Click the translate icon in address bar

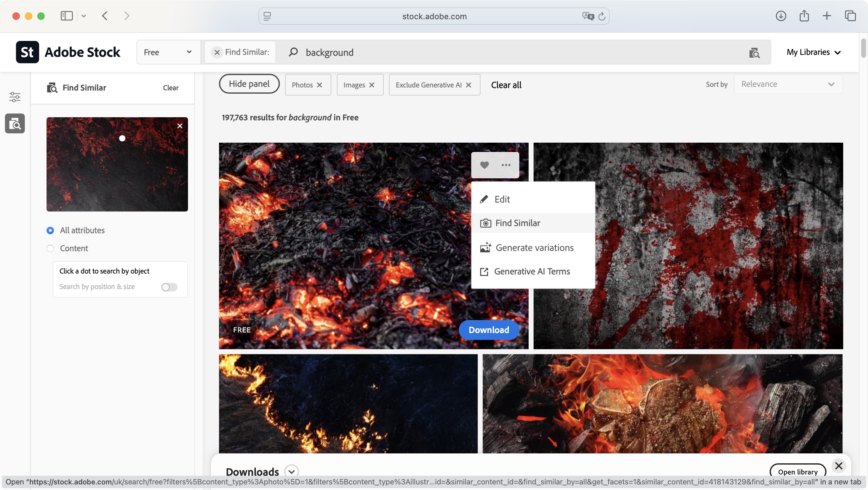coord(588,16)
